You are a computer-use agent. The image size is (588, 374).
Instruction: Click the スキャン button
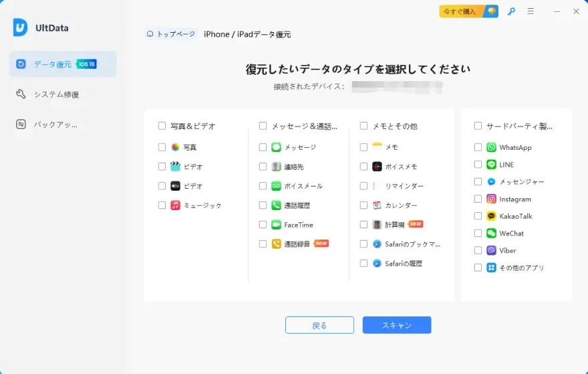[397, 325]
